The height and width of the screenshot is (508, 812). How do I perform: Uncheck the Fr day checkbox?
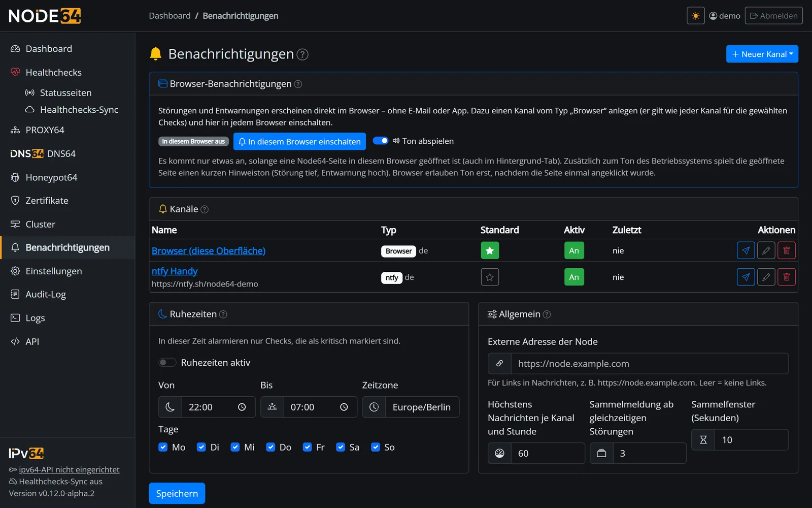pyautogui.click(x=307, y=447)
